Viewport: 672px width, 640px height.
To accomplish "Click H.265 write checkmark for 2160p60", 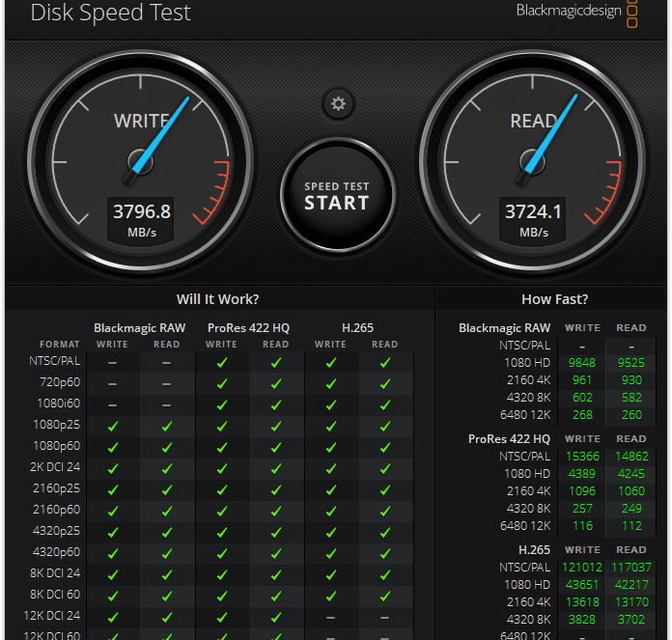I will [331, 511].
